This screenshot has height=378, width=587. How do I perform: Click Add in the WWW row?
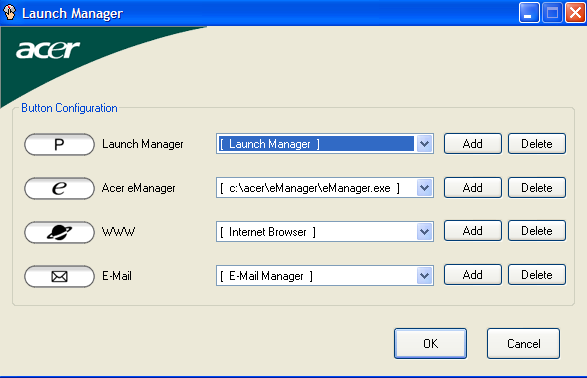pyautogui.click(x=472, y=231)
